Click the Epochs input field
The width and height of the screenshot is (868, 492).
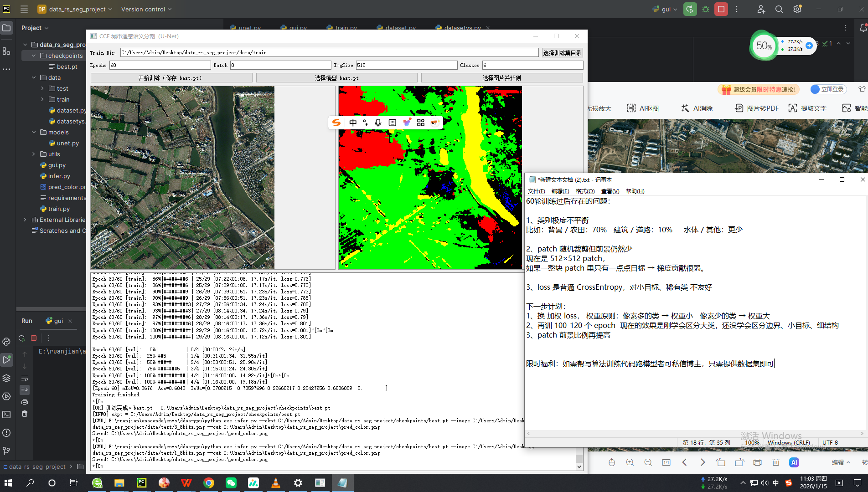(x=160, y=65)
